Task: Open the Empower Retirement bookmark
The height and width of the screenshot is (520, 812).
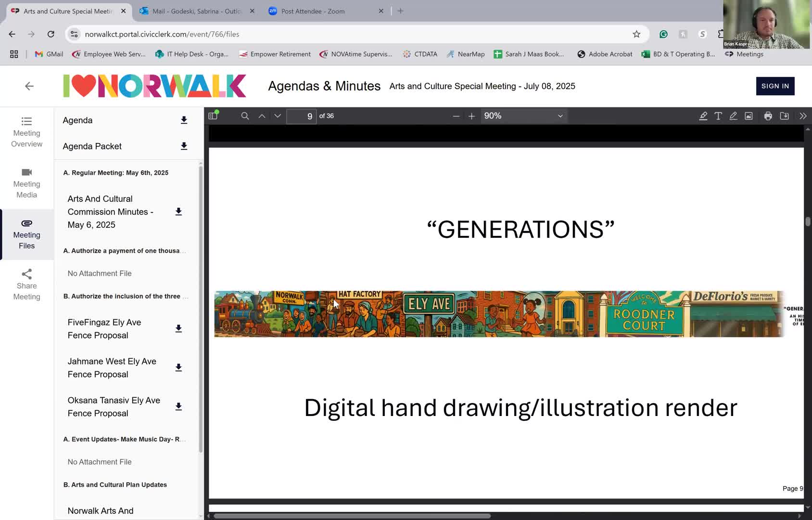Action: [275, 54]
